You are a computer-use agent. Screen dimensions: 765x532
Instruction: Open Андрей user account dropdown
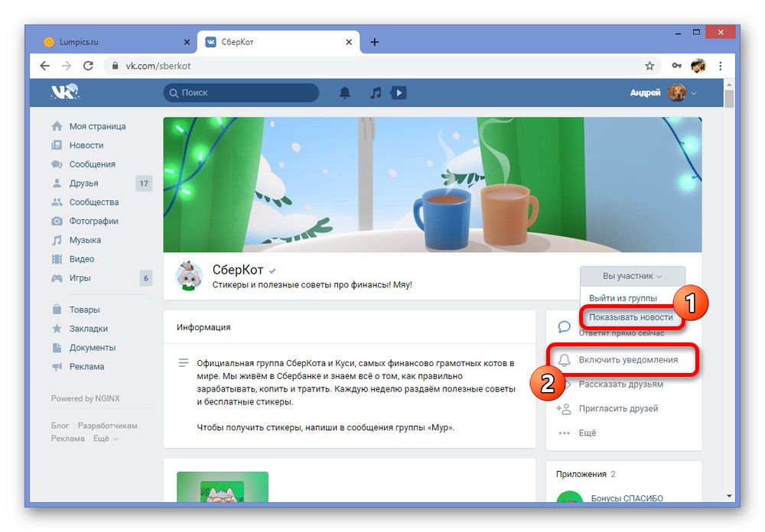662,92
